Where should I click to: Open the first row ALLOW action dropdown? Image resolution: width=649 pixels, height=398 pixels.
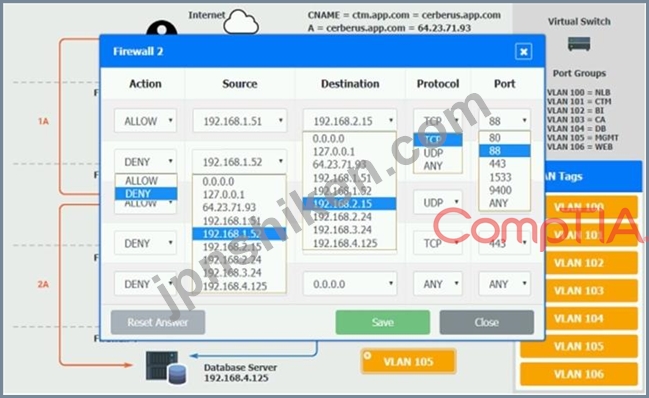pyautogui.click(x=145, y=121)
